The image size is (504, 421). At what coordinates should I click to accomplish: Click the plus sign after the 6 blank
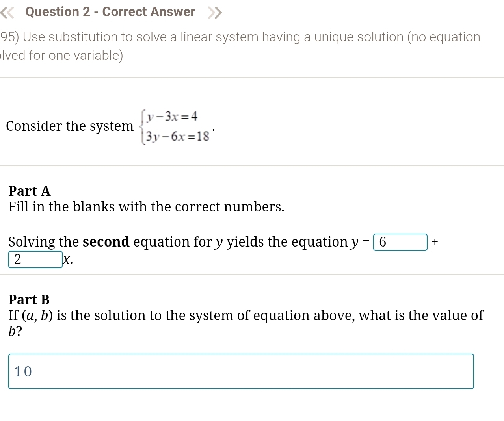pos(435,242)
